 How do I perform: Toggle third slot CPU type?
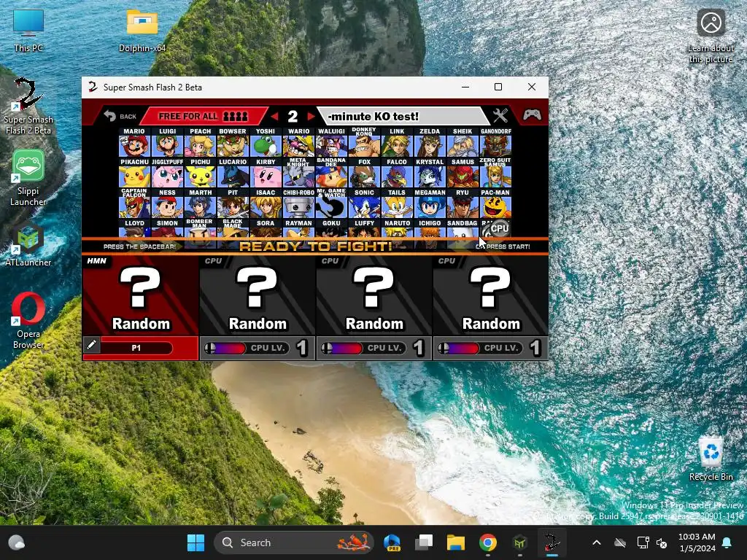(330, 261)
